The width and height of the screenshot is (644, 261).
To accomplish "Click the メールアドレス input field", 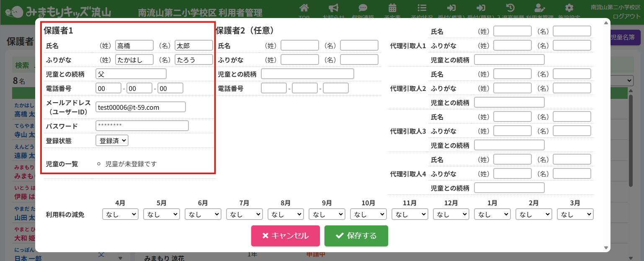I will pos(140,107).
